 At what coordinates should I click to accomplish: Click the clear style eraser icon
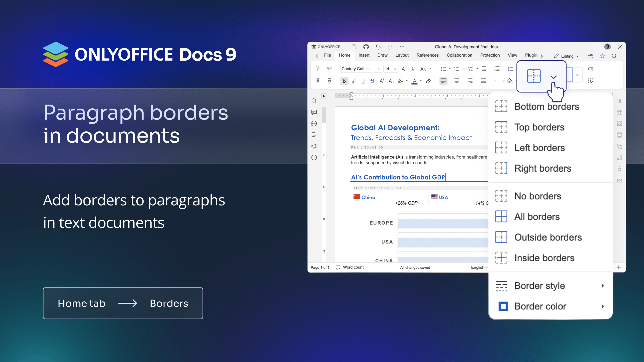click(x=428, y=81)
